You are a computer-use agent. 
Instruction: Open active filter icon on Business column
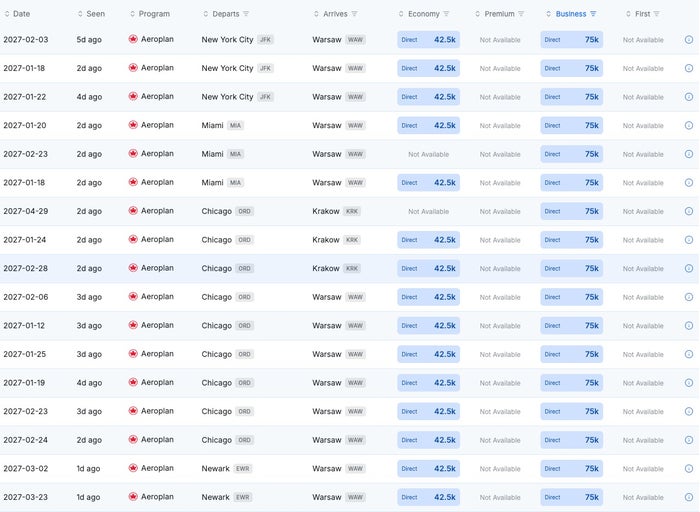[x=593, y=14]
